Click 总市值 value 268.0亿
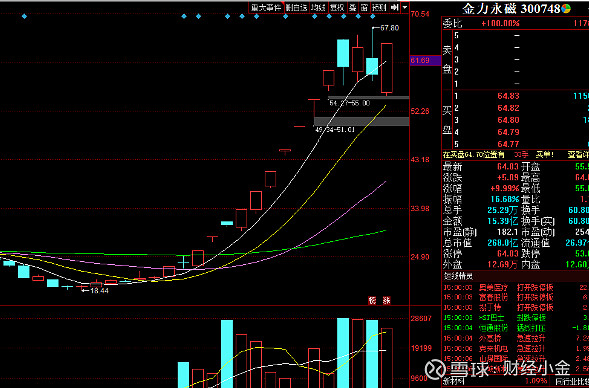The image size is (589, 388). (x=504, y=243)
